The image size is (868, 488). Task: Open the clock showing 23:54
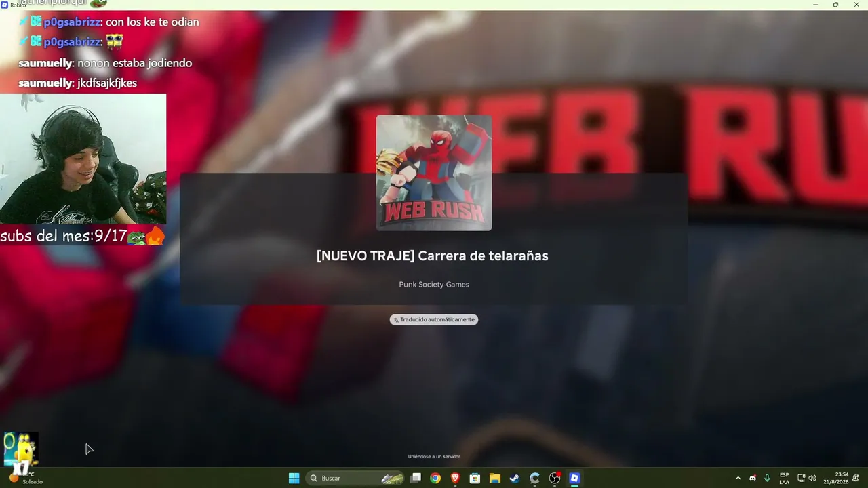(836, 479)
